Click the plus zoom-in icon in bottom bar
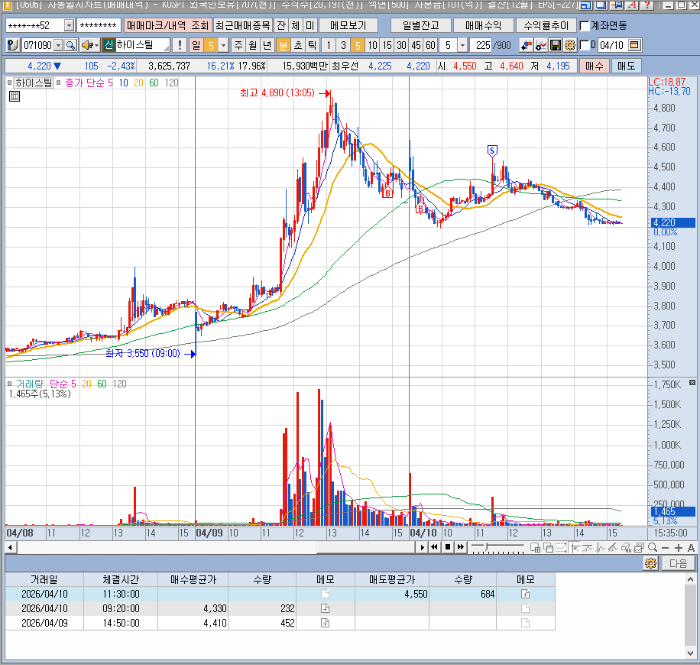Image resolution: width=700 pixels, height=665 pixels. tap(679, 548)
